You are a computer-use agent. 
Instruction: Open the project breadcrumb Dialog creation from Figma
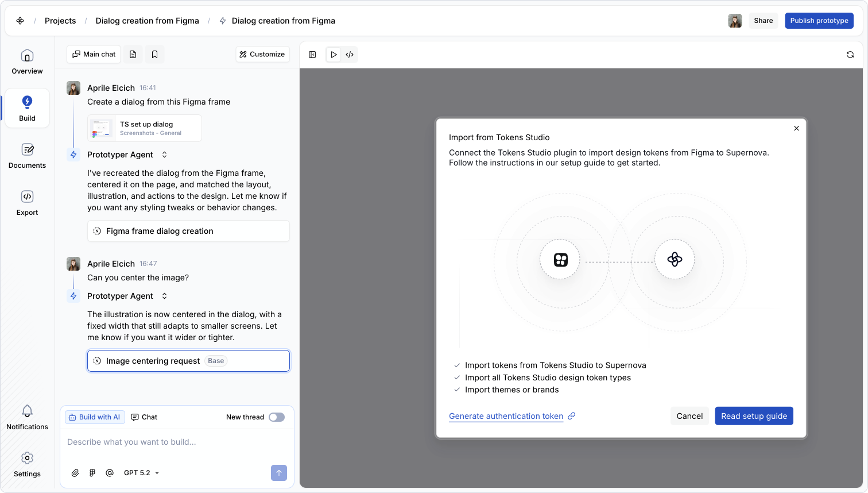coord(147,21)
